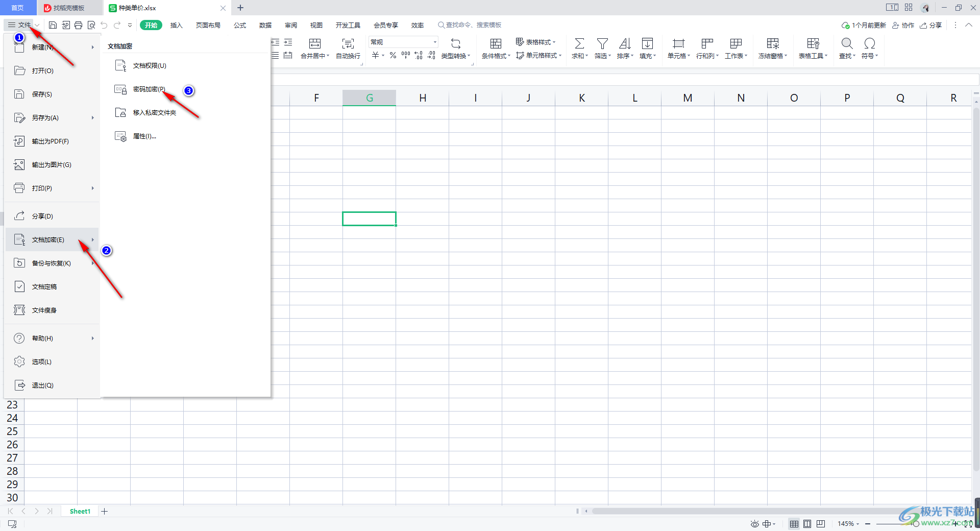
Task: Click the Rows and Columns (行和列) icon
Action: (707, 43)
